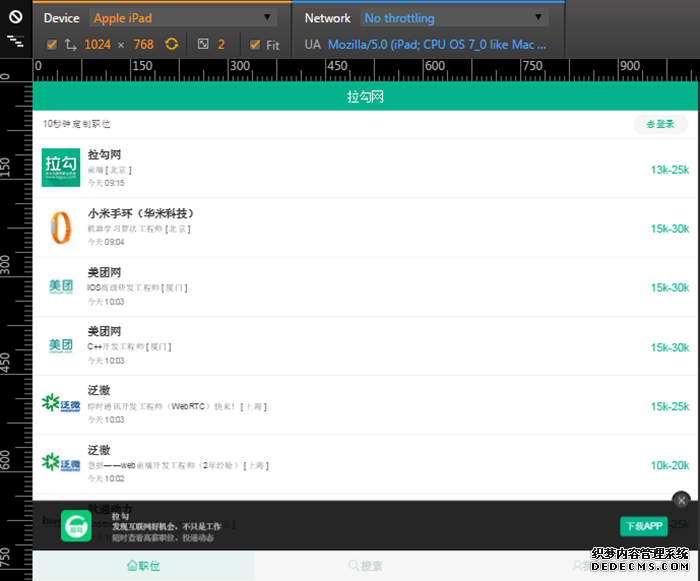This screenshot has width=700, height=581.
Task: Click the 拉勾网 header title
Action: 365,96
